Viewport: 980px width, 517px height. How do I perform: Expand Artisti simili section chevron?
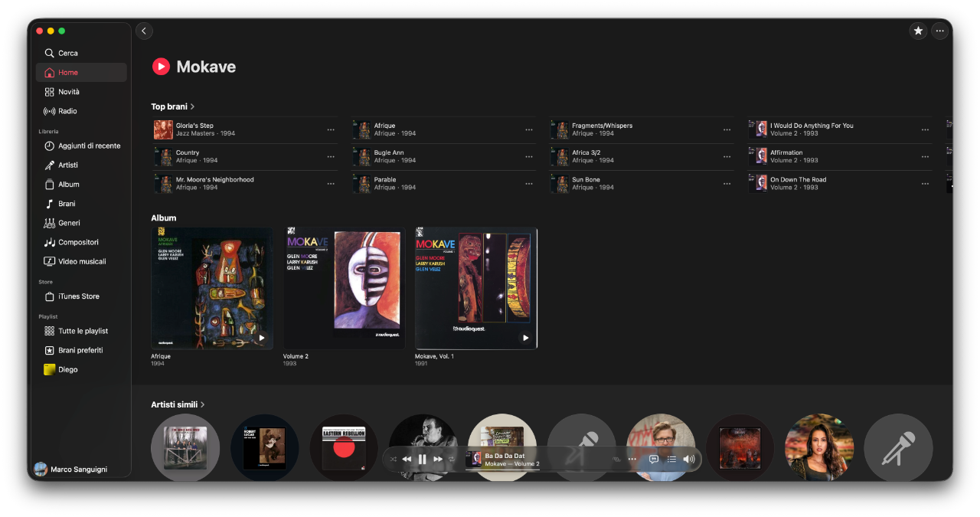[x=203, y=404]
